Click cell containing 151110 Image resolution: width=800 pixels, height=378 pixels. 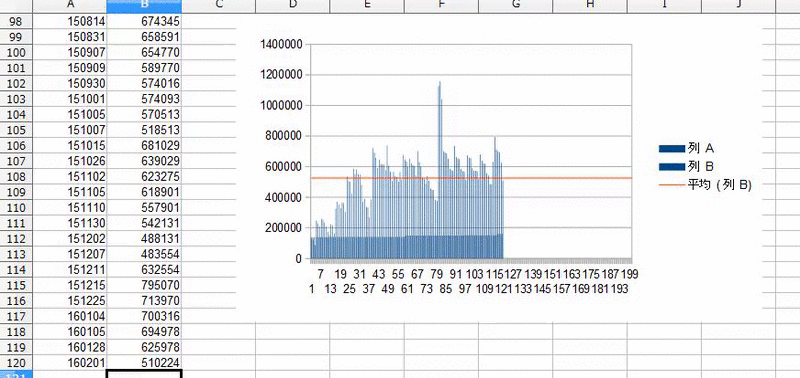click(70, 208)
